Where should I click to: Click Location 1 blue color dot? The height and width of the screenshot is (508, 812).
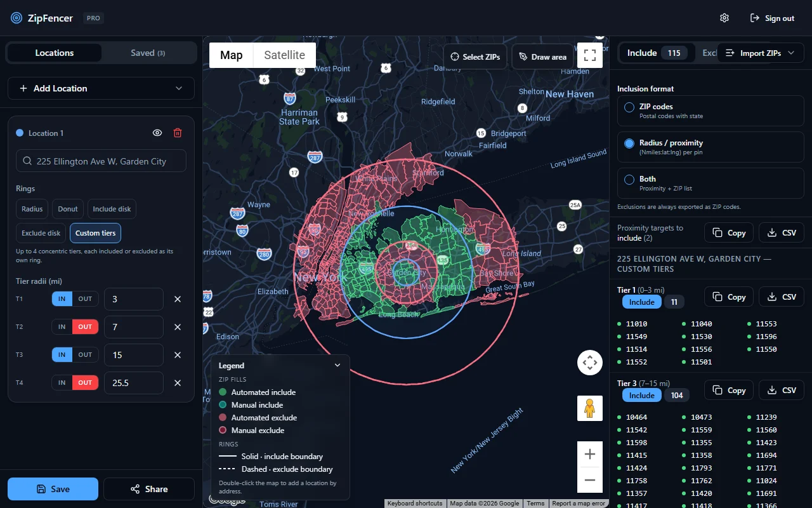[20, 133]
